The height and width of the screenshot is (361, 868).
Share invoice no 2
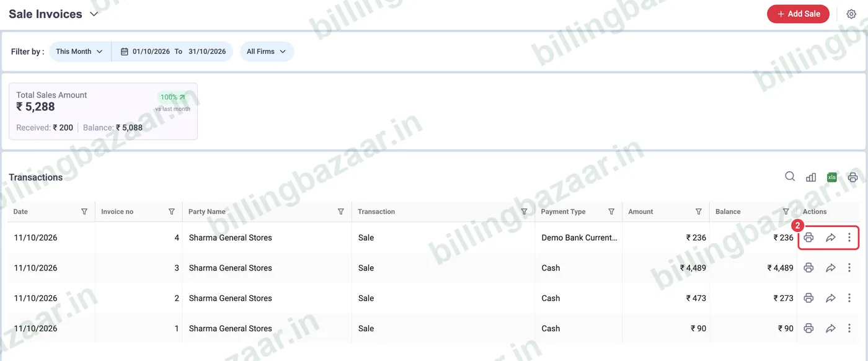click(x=830, y=298)
